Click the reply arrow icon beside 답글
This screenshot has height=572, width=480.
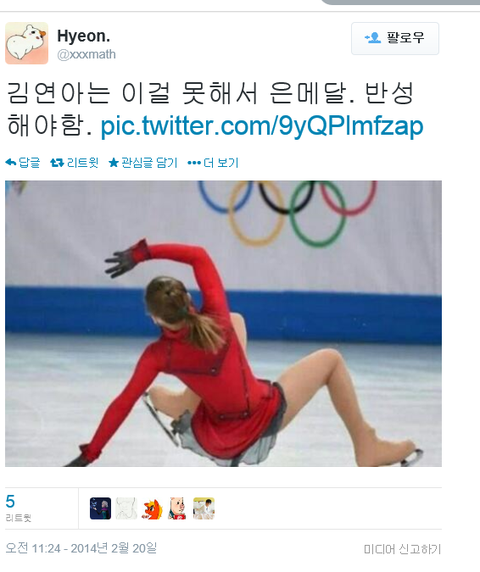point(11,163)
